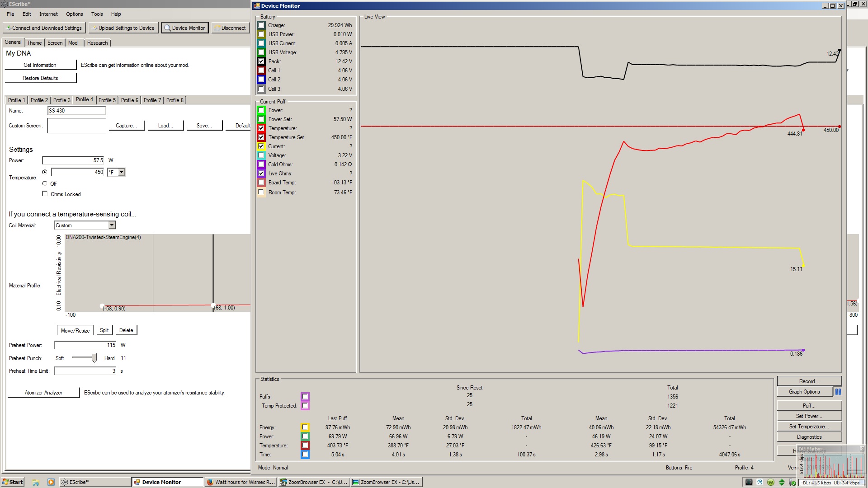Click Upload Settings to Device button
The width and height of the screenshot is (868, 488).
click(x=123, y=28)
